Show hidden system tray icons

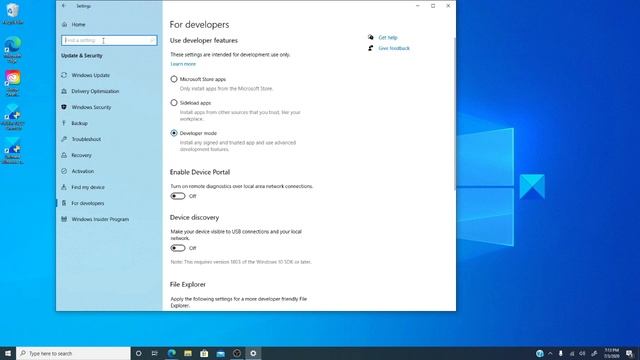point(550,353)
